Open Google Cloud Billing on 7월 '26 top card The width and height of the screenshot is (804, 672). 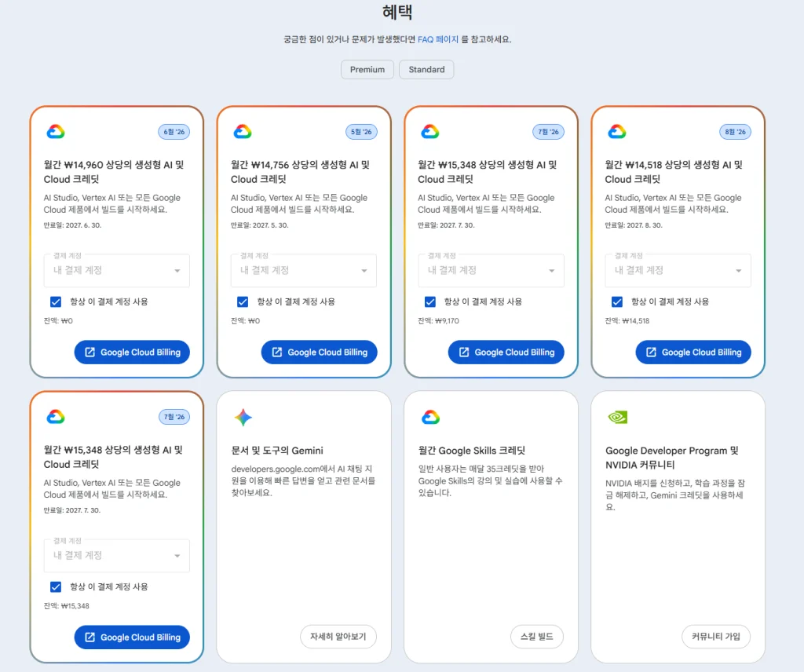click(506, 352)
